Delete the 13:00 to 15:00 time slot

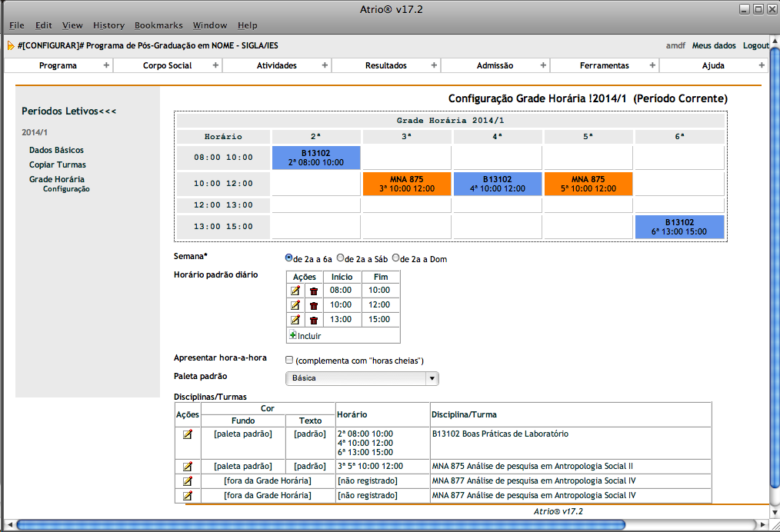click(313, 320)
